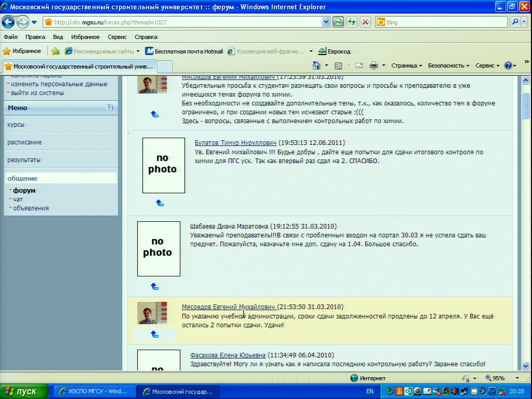Go back with the browser Back arrow

pos(8,22)
